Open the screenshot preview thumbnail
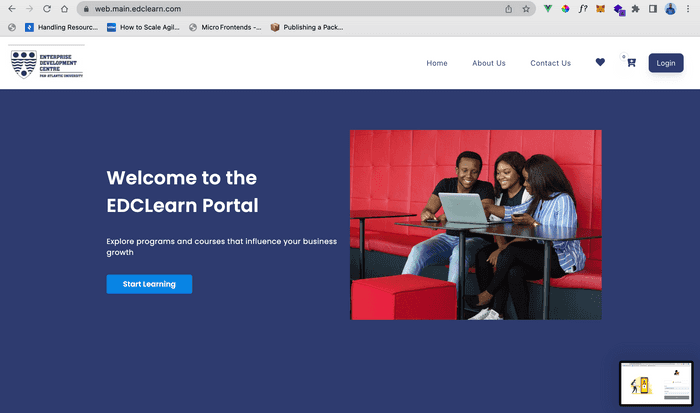This screenshot has height=413, width=700. pyautogui.click(x=656, y=384)
